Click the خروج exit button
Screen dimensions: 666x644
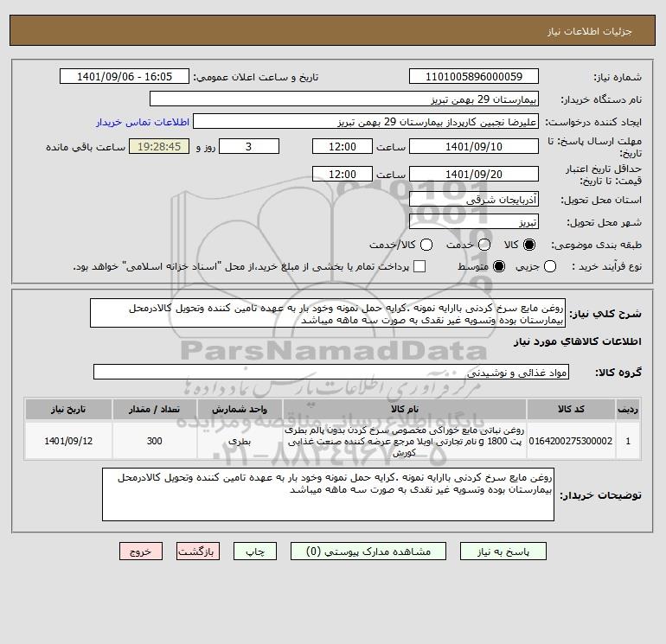[x=141, y=552]
